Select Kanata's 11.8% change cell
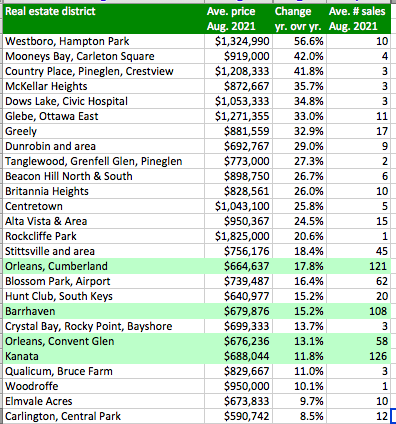Screen dimensions: 396x424 click(x=299, y=356)
